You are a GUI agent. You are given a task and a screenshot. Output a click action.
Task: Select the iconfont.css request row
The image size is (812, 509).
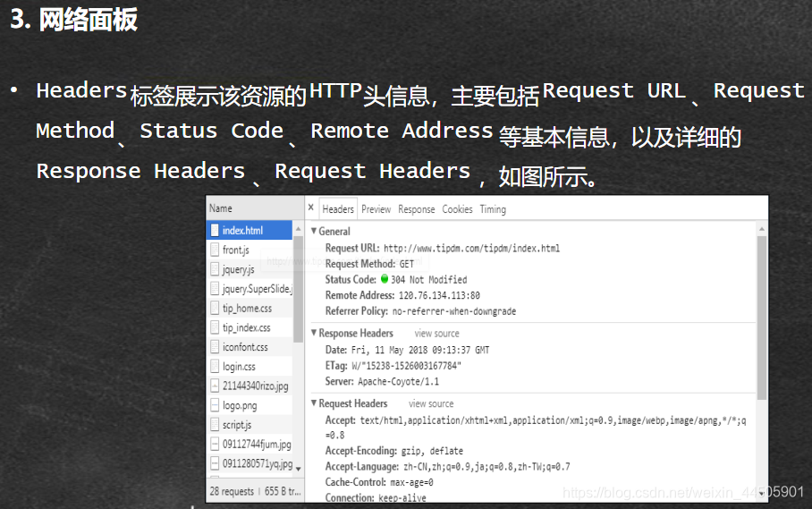[250, 347]
